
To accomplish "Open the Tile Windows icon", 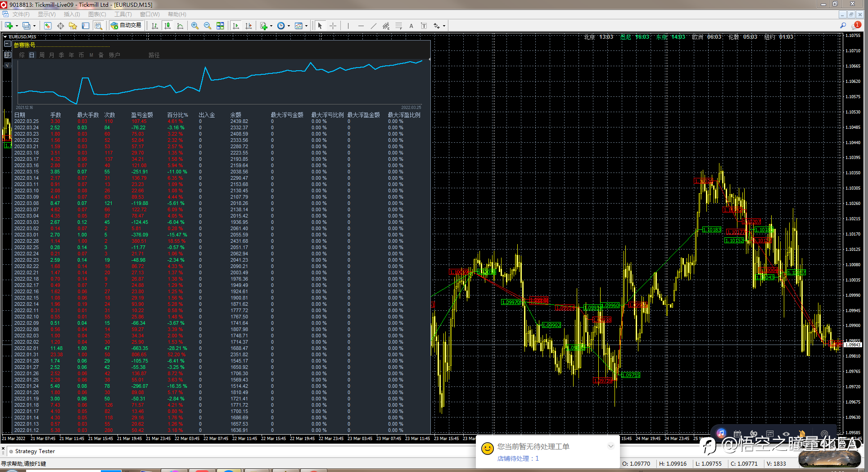I will (x=220, y=26).
